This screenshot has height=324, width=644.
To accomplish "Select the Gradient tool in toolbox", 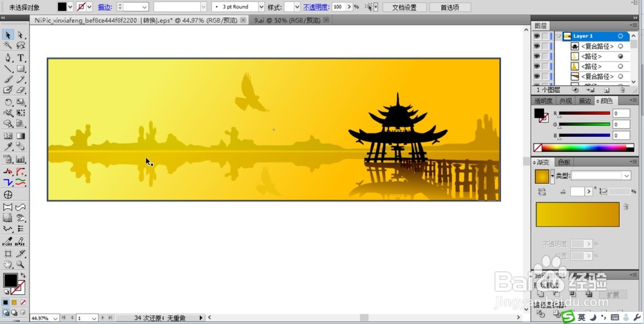I will pyautogui.click(x=21, y=136).
